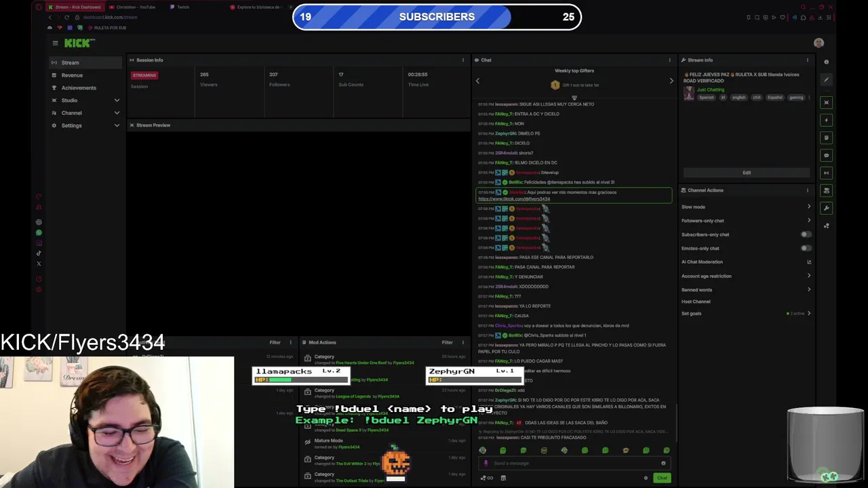This screenshot has width=868, height=488.
Task: Open Stream in the sidebar
Action: point(85,62)
